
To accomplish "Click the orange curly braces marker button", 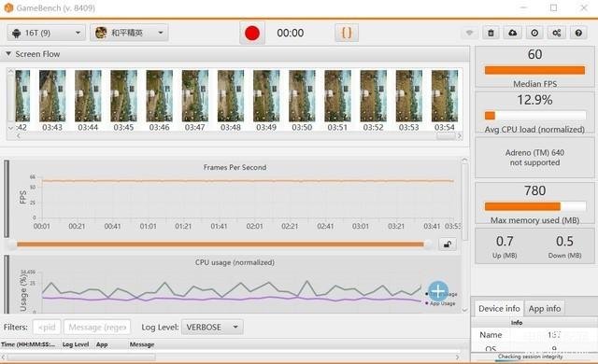I will pyautogui.click(x=347, y=33).
